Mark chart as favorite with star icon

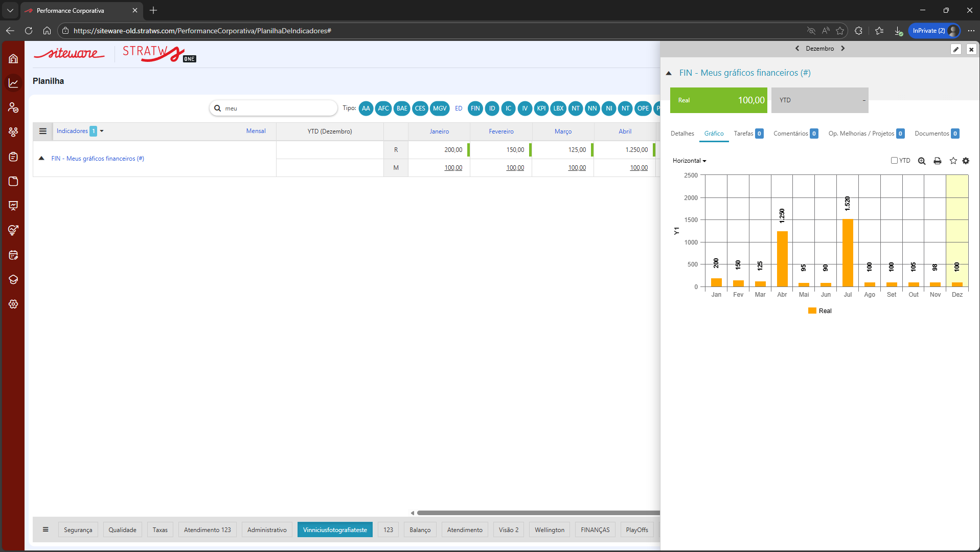click(x=953, y=161)
